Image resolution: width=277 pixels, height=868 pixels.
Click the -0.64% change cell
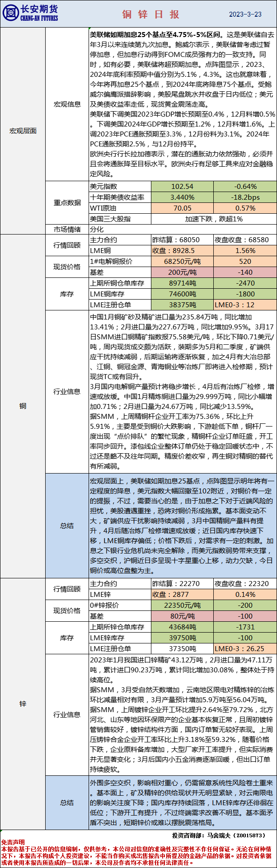[x=245, y=187]
